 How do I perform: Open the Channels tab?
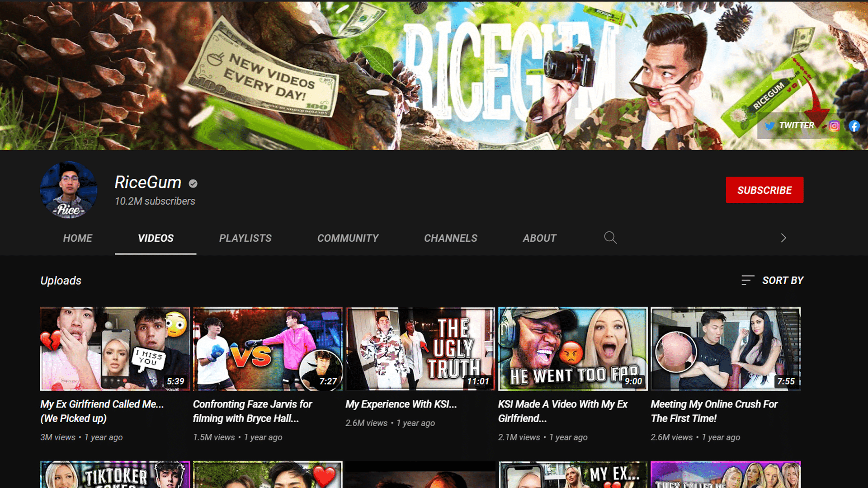pyautogui.click(x=451, y=238)
